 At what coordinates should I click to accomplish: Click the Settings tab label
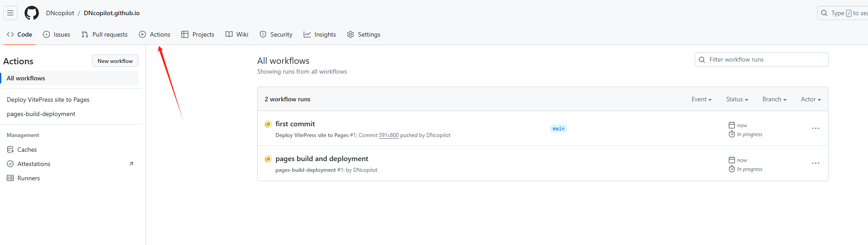point(369,34)
